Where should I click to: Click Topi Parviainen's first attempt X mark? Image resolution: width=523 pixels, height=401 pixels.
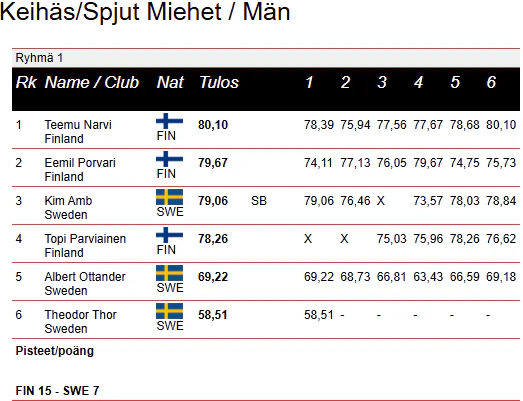(x=308, y=239)
